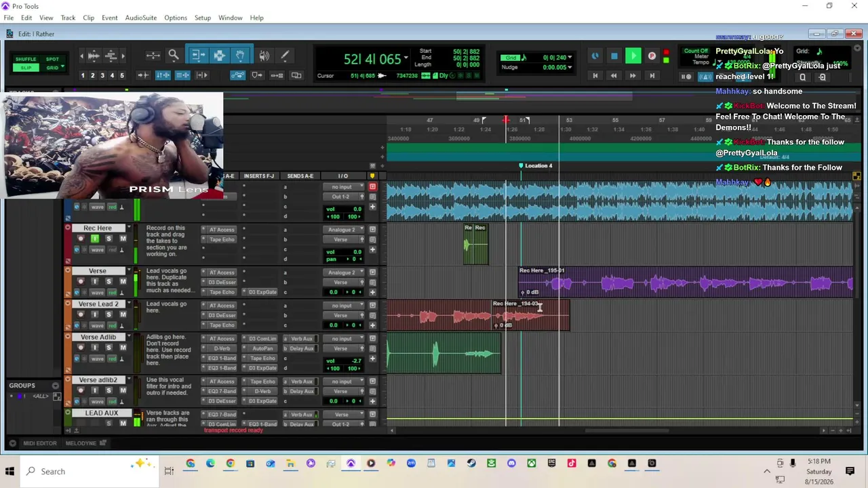868x488 pixels.
Task: Open Verse Lead 2 output Verse selector
Action: (343, 315)
